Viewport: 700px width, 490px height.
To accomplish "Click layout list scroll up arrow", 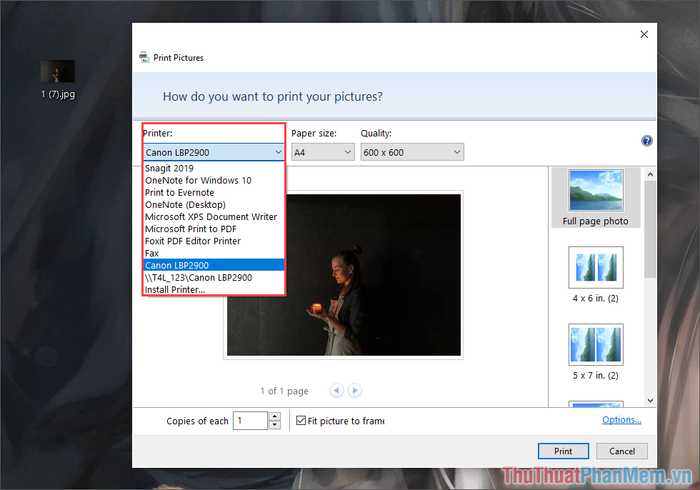I will [650, 174].
